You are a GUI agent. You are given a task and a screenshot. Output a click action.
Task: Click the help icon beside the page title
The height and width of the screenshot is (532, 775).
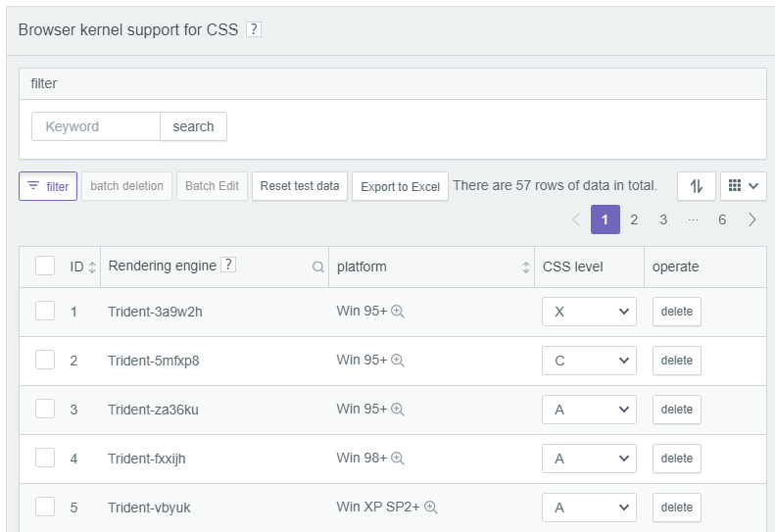(x=254, y=29)
